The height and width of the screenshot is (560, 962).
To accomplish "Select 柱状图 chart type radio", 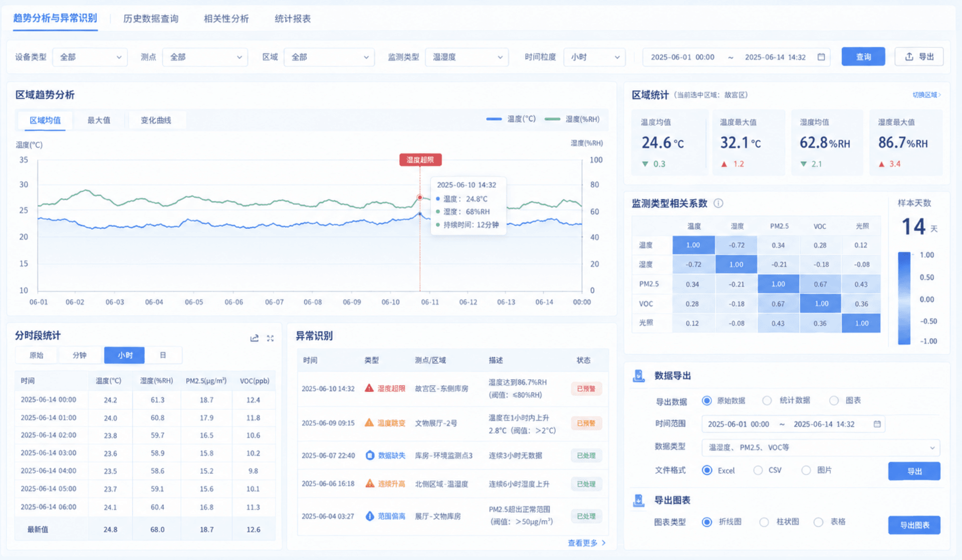I will [764, 522].
